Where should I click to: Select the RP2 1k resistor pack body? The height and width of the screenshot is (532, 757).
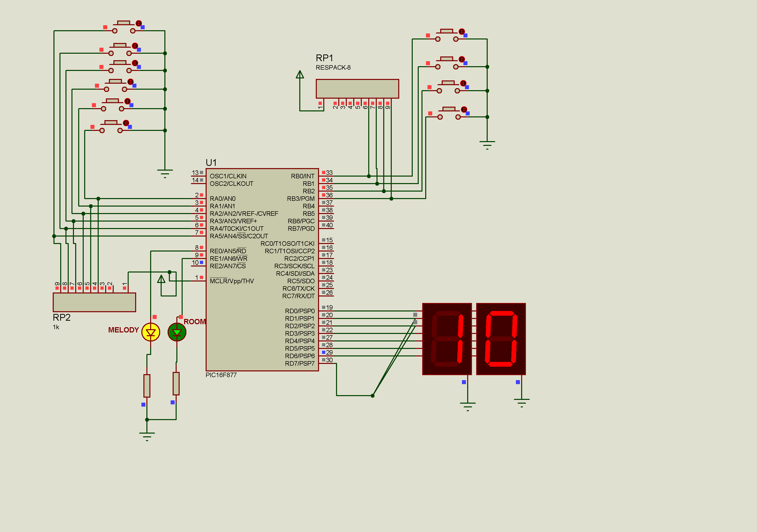point(94,302)
